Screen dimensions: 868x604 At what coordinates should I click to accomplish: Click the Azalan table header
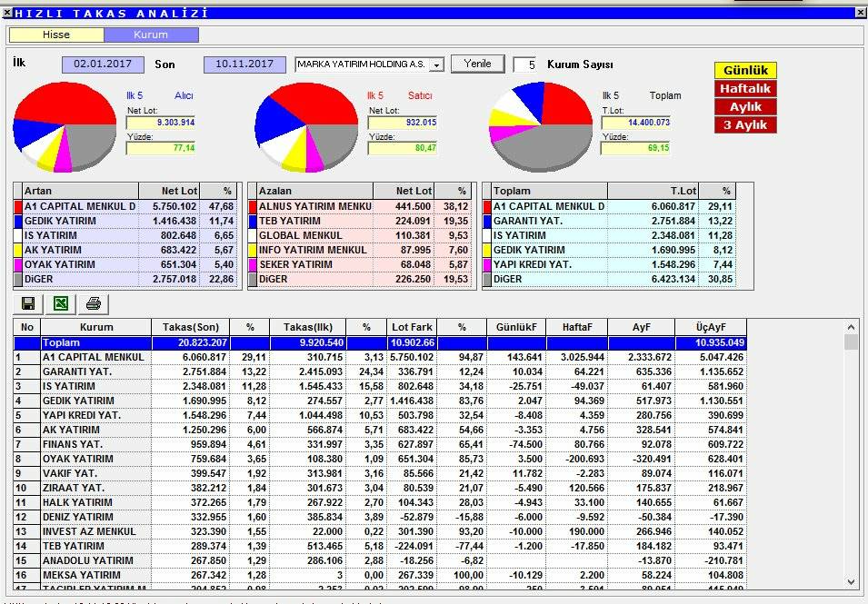coord(315,192)
